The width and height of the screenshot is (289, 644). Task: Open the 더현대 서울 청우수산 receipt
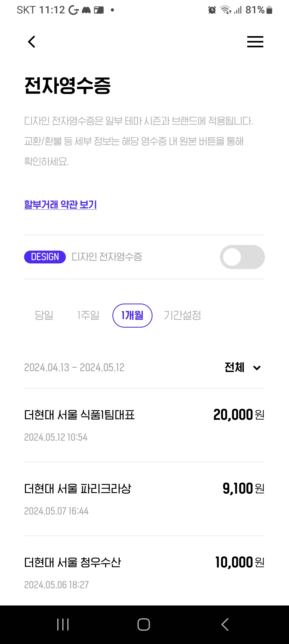[x=144, y=572]
